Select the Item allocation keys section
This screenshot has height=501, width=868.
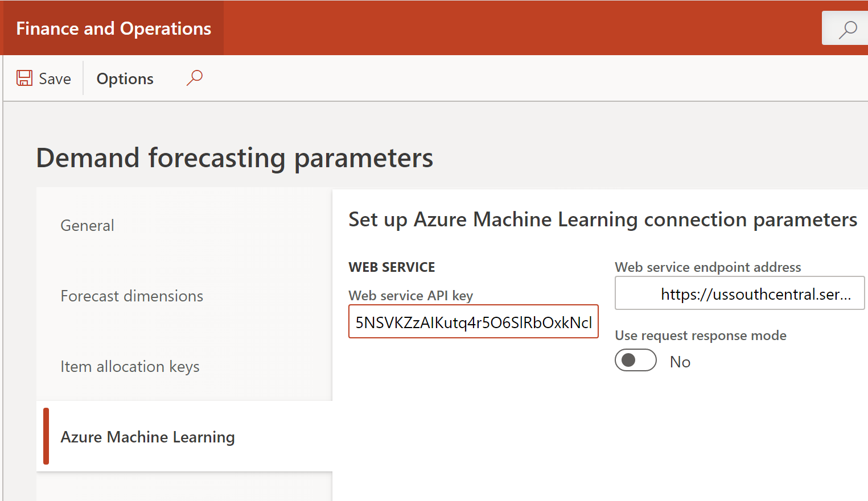pyautogui.click(x=130, y=366)
